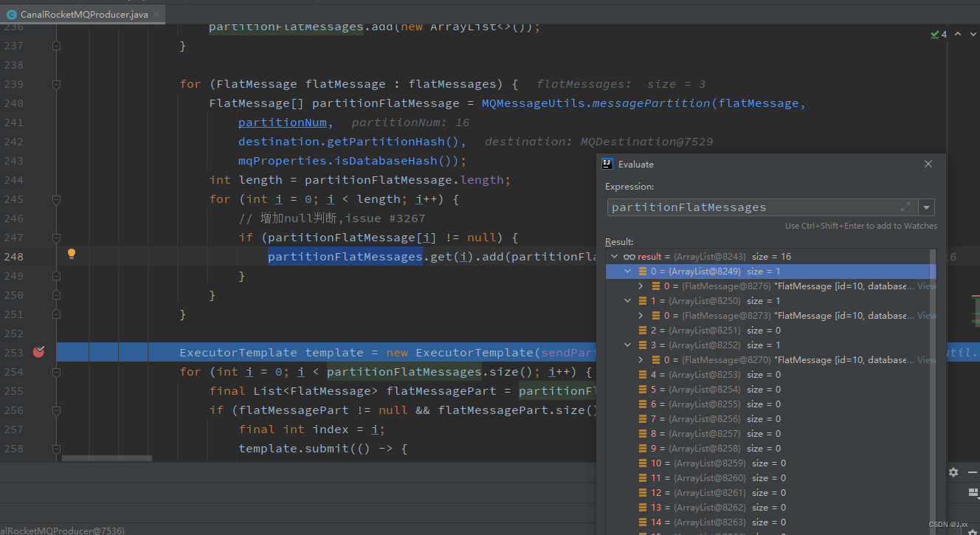
Task: Toggle the breakpoint on line 253
Action: (38, 352)
